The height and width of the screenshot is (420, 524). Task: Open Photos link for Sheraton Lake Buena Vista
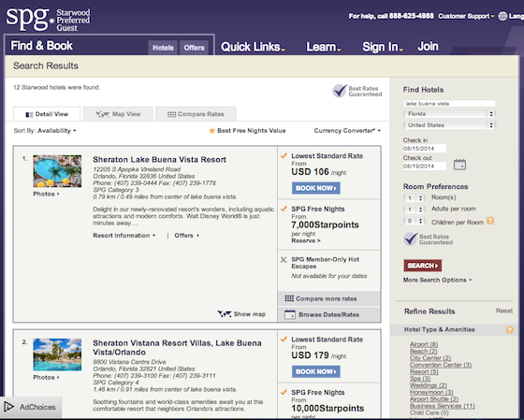click(46, 194)
